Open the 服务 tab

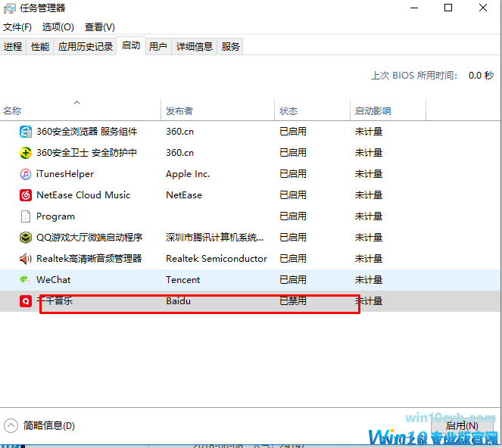click(231, 47)
